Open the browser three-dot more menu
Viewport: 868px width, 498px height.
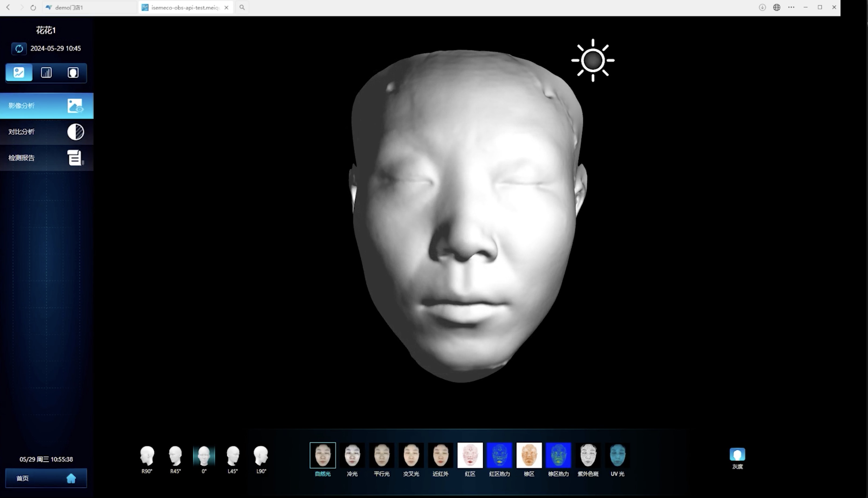pyautogui.click(x=791, y=7)
